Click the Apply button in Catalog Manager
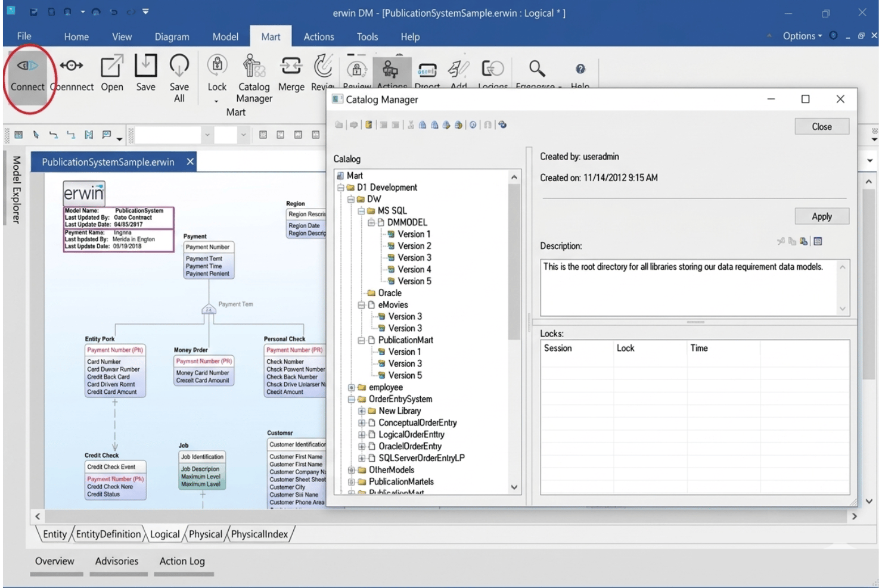 coord(822,216)
